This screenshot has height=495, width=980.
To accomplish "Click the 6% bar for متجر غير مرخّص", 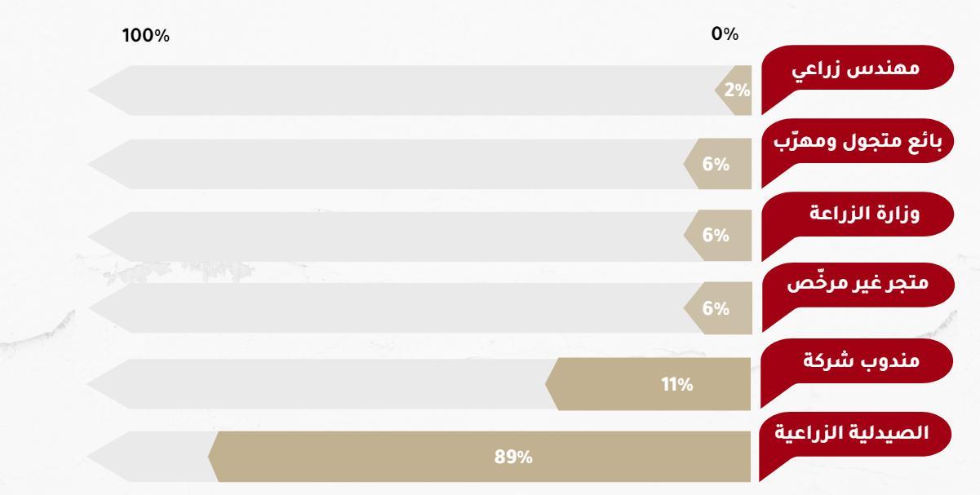I will pyautogui.click(x=718, y=311).
